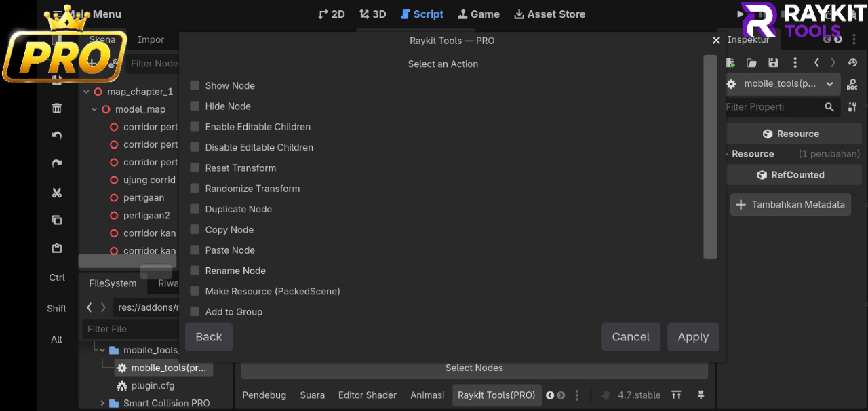The image size is (868, 411).
Task: Click the right arrow beside Raykit Tools(PRO) tab
Action: [x=561, y=395]
